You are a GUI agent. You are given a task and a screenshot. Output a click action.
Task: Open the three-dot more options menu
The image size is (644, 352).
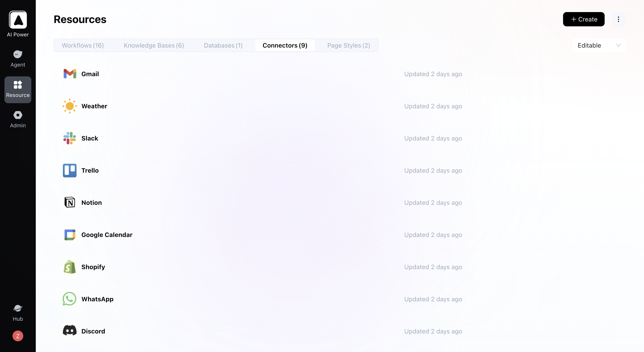[618, 19]
